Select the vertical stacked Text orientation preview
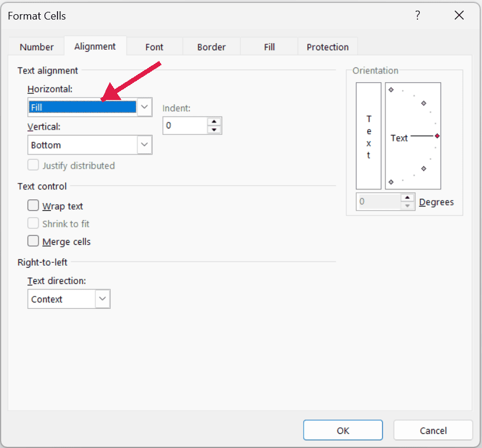This screenshot has width=482, height=448. coord(368,137)
